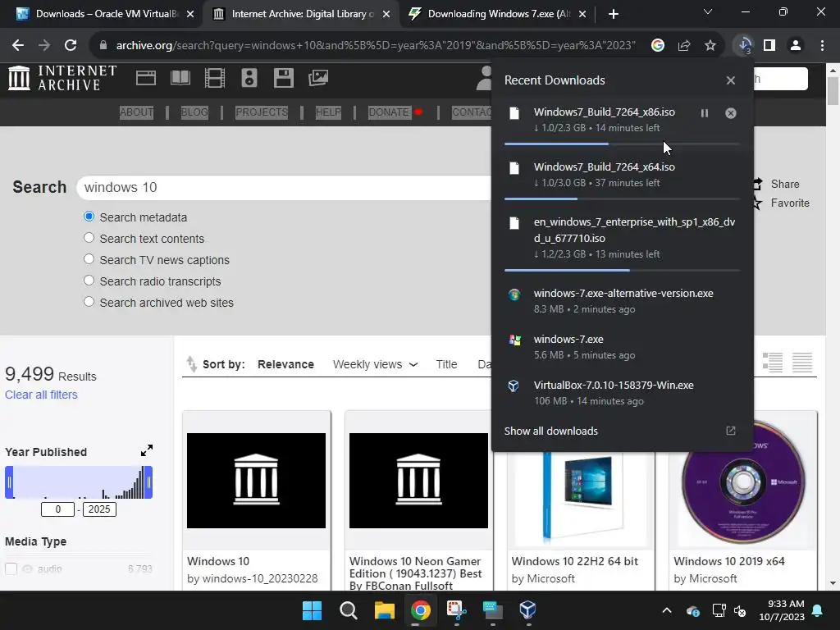Open windows-7.exe-alternative-version.exe download entry
The image size is (840, 630).
click(x=622, y=301)
